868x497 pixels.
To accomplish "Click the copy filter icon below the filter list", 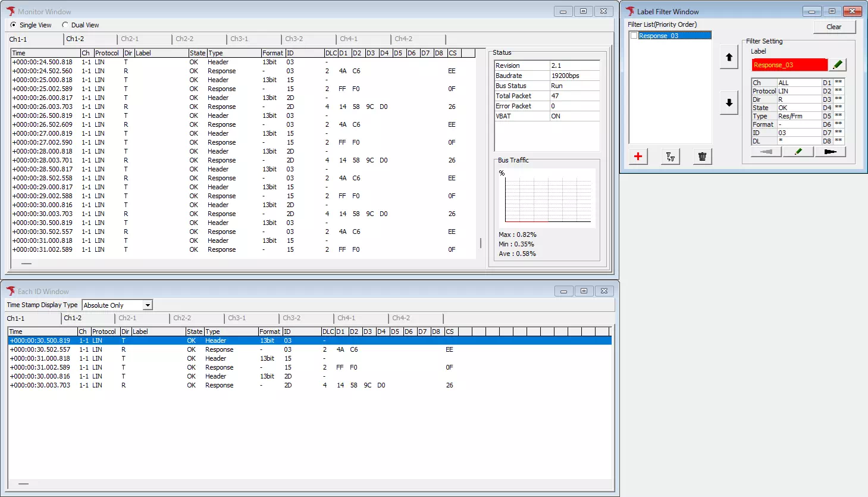I will click(x=670, y=157).
